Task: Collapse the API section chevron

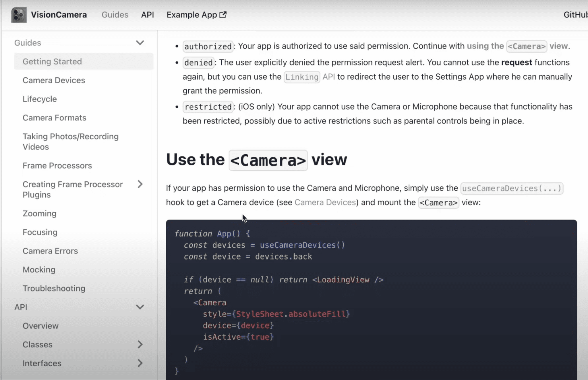Action: click(140, 307)
